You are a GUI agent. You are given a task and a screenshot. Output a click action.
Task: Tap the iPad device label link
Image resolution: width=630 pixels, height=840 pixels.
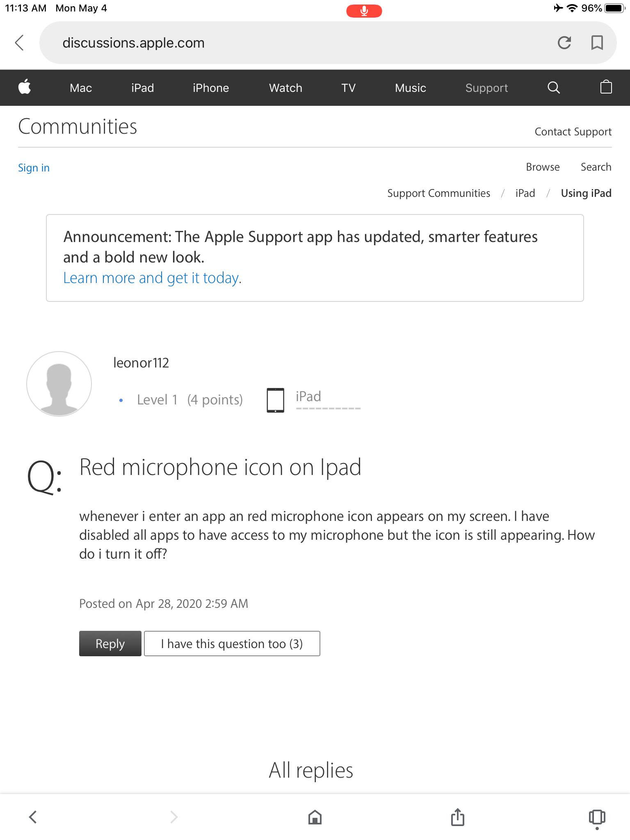click(x=308, y=397)
